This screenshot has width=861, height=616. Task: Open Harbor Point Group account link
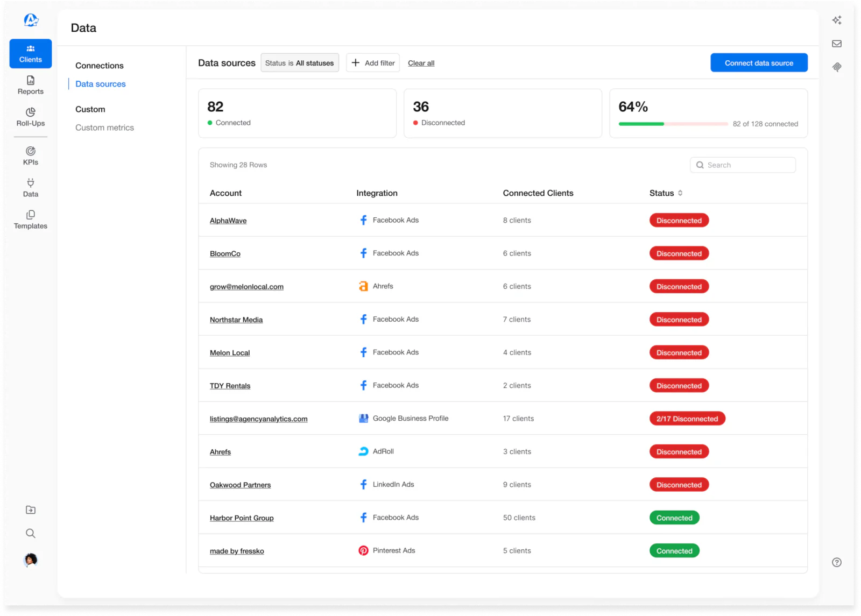coord(242,518)
